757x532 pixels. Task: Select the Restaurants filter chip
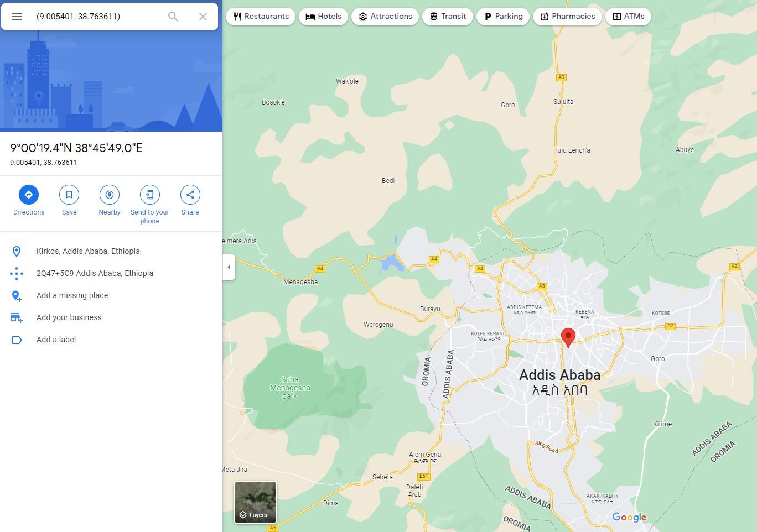tap(261, 17)
